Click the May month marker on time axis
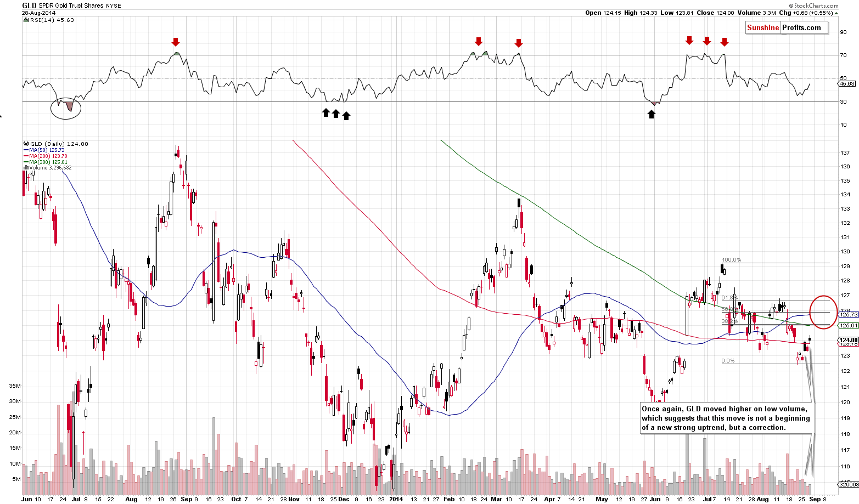 coord(602,500)
